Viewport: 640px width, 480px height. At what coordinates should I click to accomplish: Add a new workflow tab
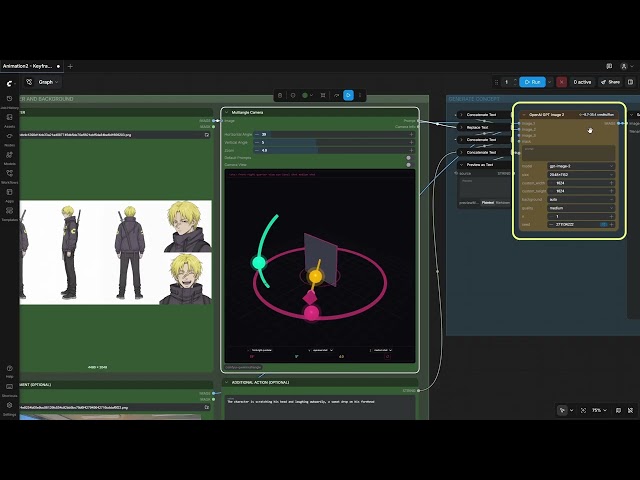click(70, 66)
